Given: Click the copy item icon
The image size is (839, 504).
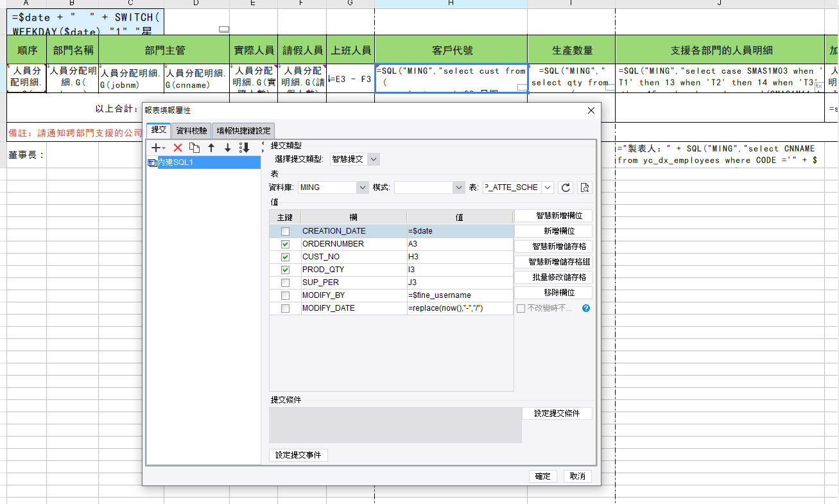Looking at the screenshot, I should 195,148.
